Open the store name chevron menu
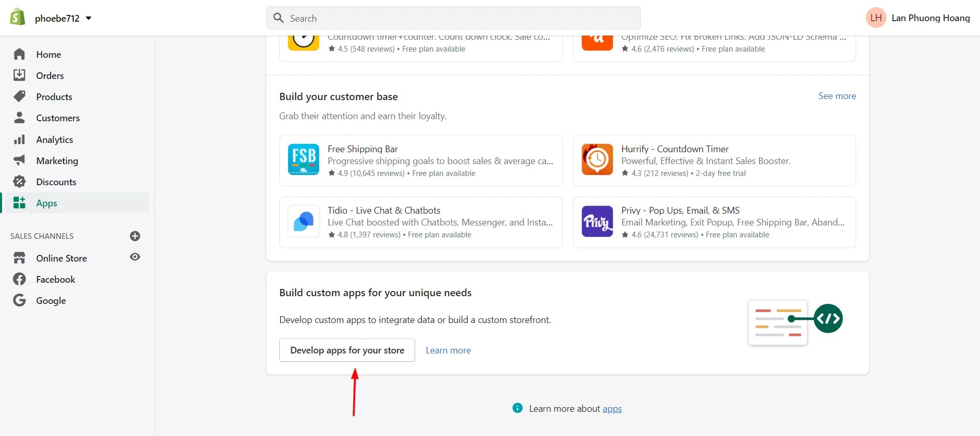This screenshot has height=436, width=980. 88,18
